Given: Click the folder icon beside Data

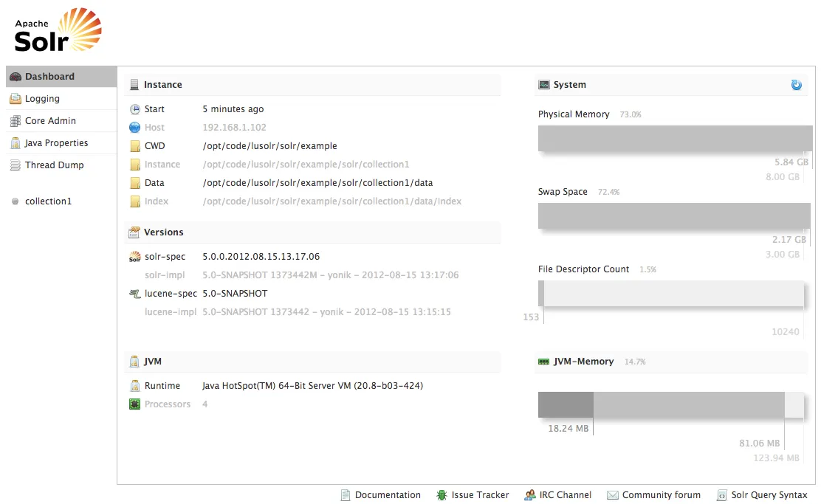Looking at the screenshot, I should pos(134,183).
